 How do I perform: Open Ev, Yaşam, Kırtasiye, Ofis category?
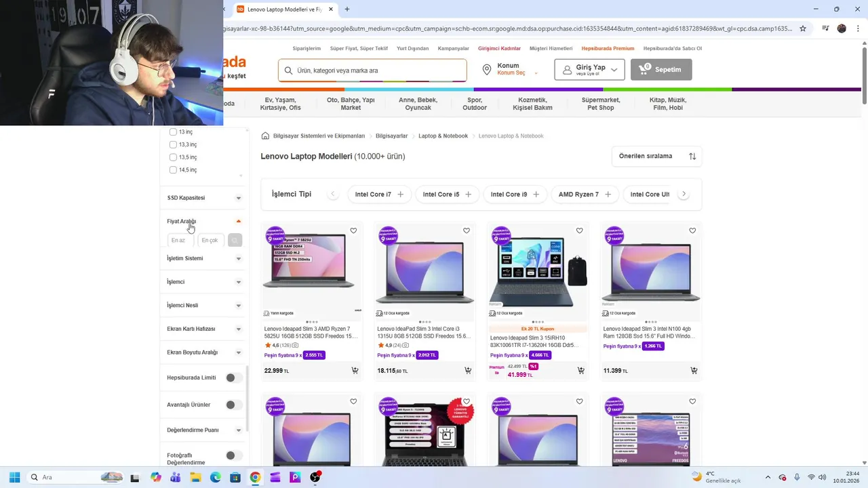point(281,104)
